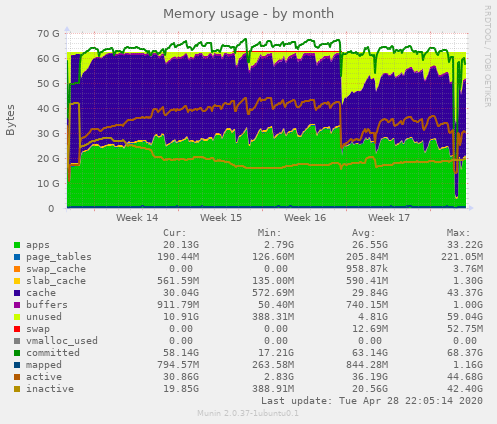The height and width of the screenshot is (424, 497).
Task: Click the '30 G' axis tick label
Action: pos(48,134)
